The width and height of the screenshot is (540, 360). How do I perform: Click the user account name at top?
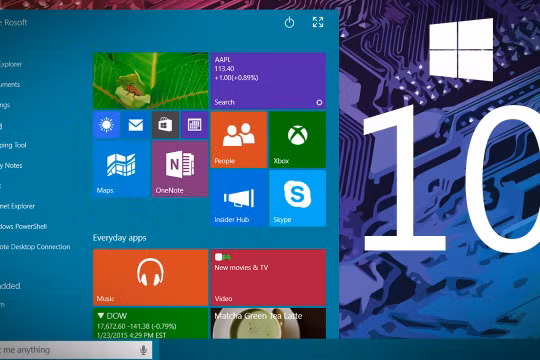(13, 23)
